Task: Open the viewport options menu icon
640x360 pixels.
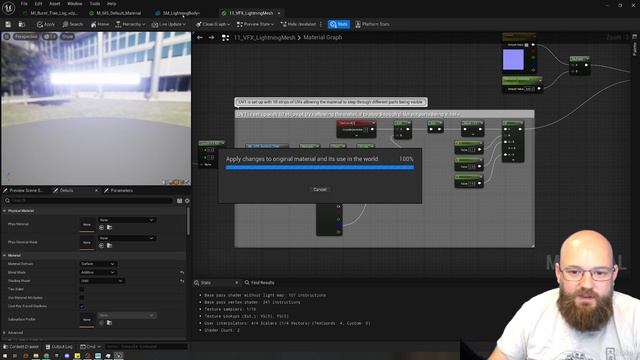Action: pyautogui.click(x=7, y=36)
